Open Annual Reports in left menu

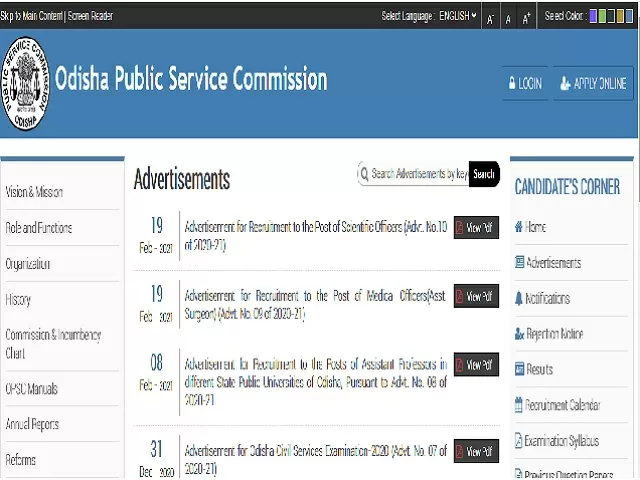pyautogui.click(x=32, y=424)
